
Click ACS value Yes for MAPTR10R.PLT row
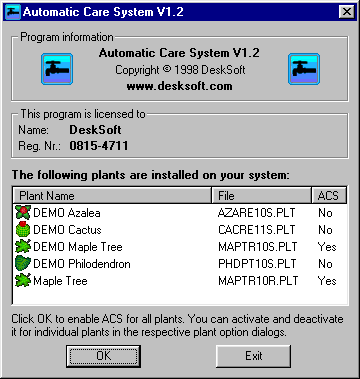(327, 281)
